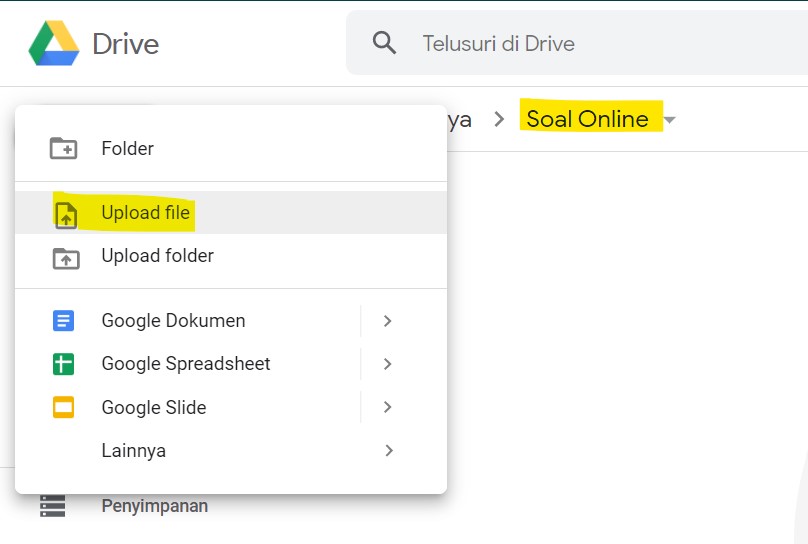Create a new Google Slide
This screenshot has width=808, height=544.
tap(188, 407)
